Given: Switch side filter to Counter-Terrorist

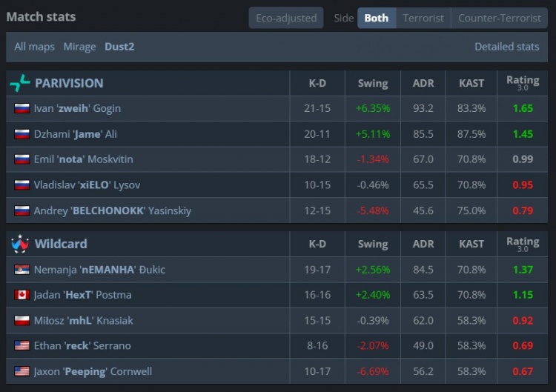Looking at the screenshot, I should [x=500, y=18].
